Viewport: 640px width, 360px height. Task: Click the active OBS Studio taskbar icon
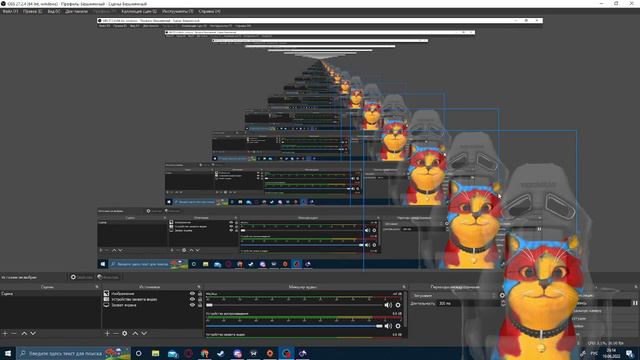[286, 353]
